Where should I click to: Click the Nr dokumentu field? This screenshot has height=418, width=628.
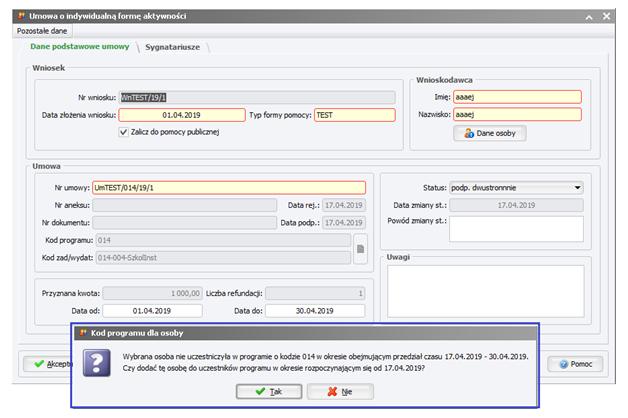click(184, 223)
